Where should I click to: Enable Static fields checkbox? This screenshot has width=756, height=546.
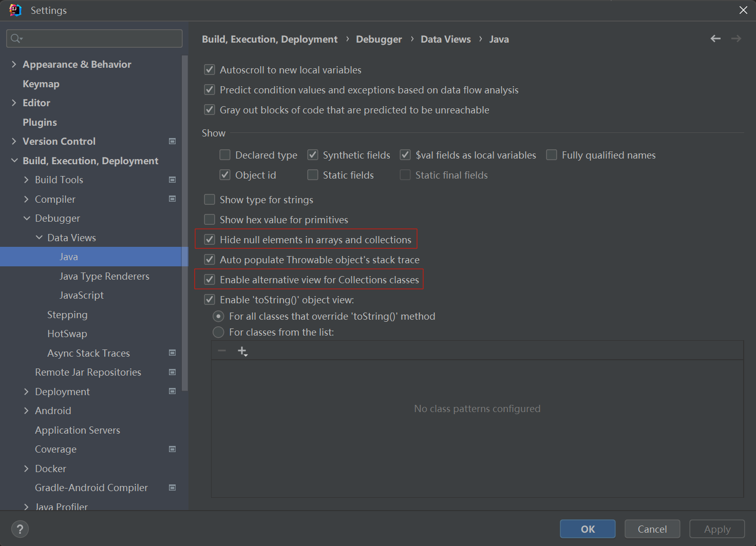pos(313,174)
